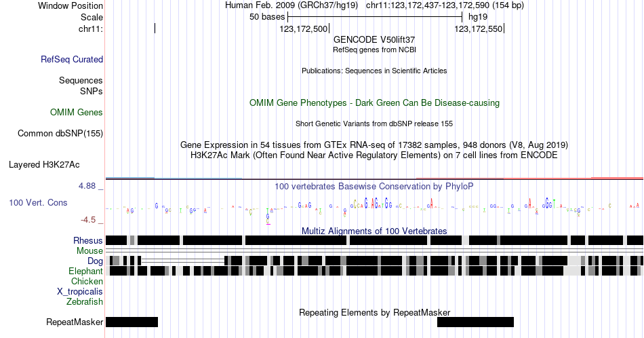This screenshot has width=644, height=338.
Task: Click the 123,172,500 position marker
Action: tap(304, 29)
